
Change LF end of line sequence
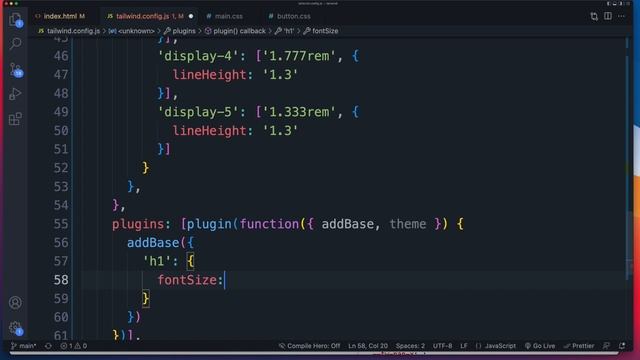pyautogui.click(x=464, y=346)
